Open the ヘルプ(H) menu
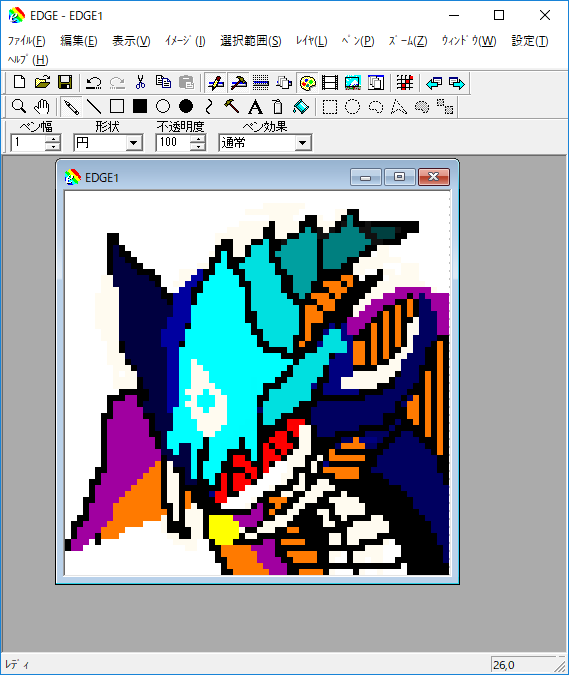 pyautogui.click(x=28, y=60)
